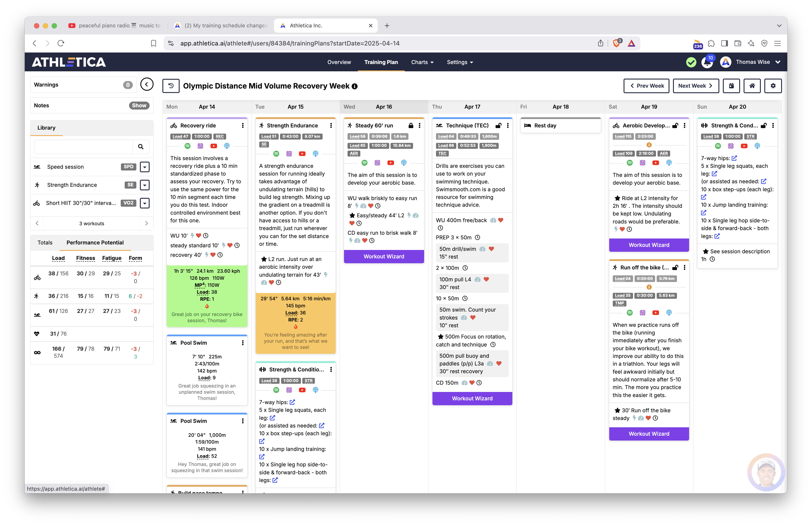Open the notifications bell icon
The width and height of the screenshot is (812, 526).
pos(707,63)
